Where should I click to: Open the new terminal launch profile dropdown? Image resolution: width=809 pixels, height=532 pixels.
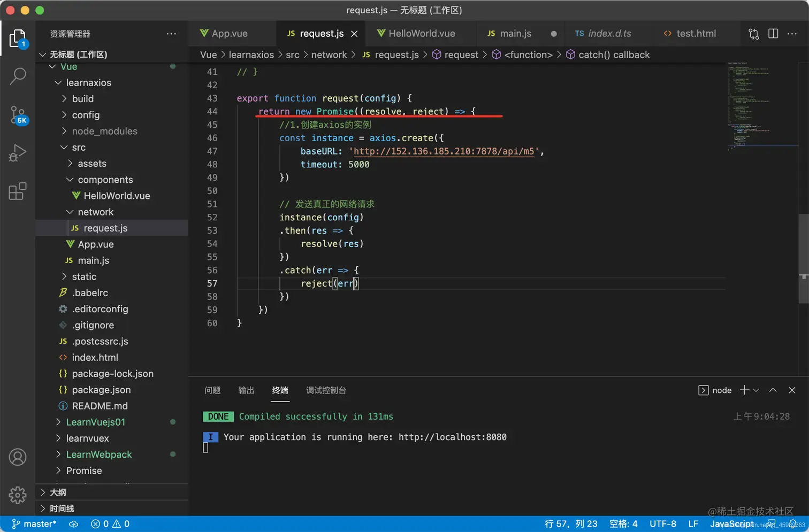(x=756, y=390)
